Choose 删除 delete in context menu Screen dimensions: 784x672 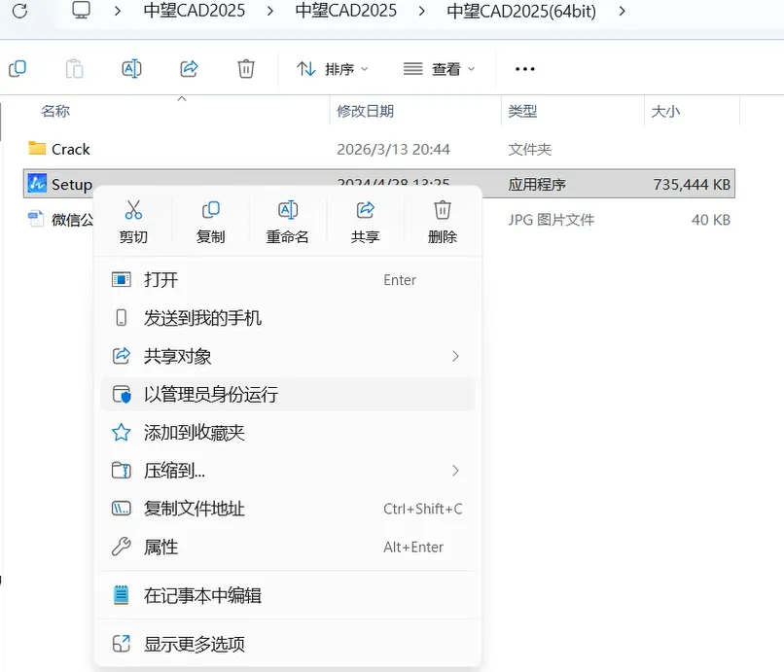(x=442, y=222)
